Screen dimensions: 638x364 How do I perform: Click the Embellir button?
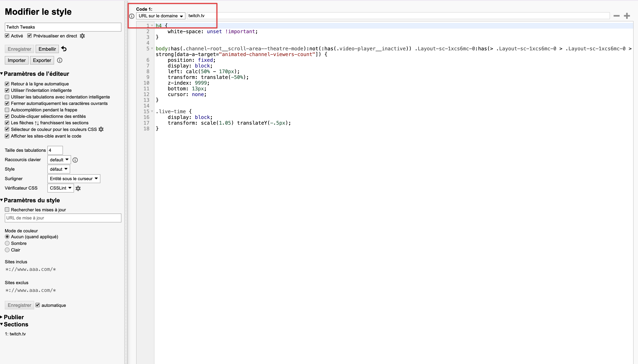pos(47,49)
